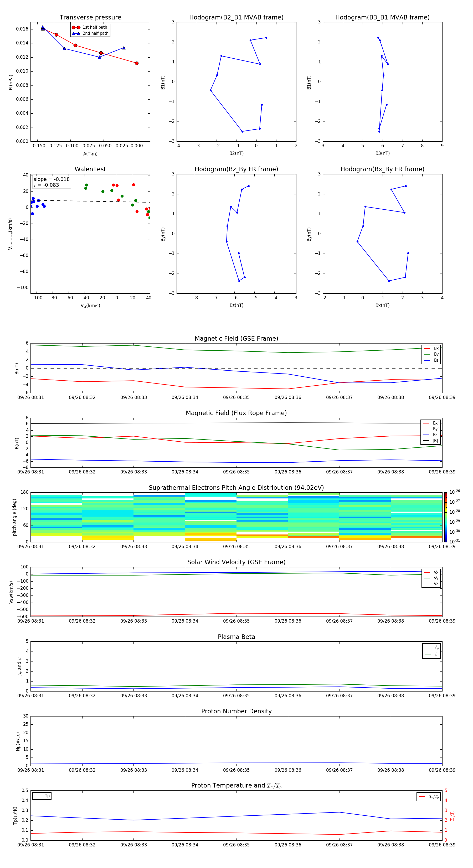Viewport: 473px width, 868px height.
Task: Click the "Hodogram(Bx_By FR frame)" title
Action: coord(382,169)
